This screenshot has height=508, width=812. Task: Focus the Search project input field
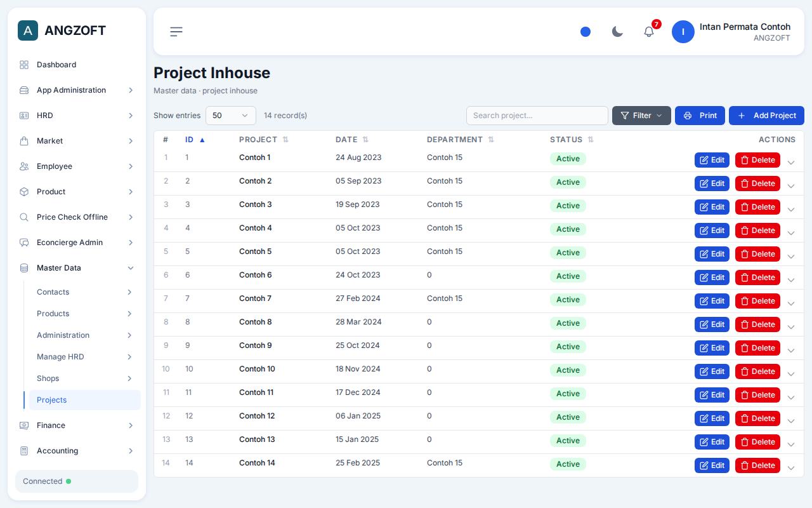click(537, 116)
